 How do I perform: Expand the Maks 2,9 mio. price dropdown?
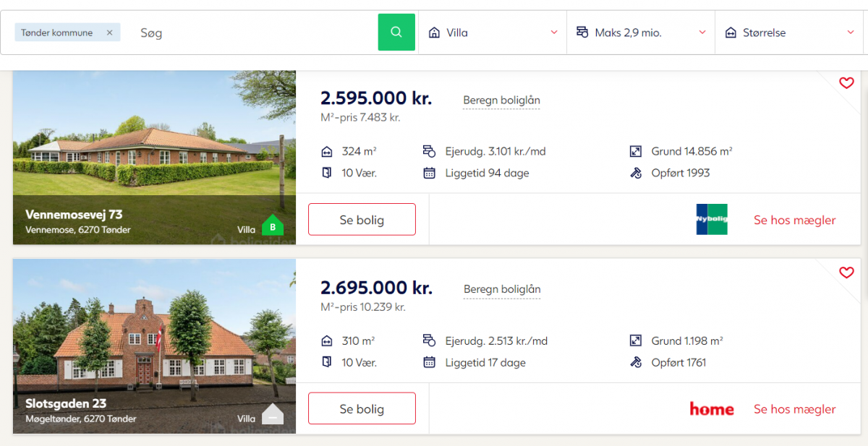click(x=641, y=33)
